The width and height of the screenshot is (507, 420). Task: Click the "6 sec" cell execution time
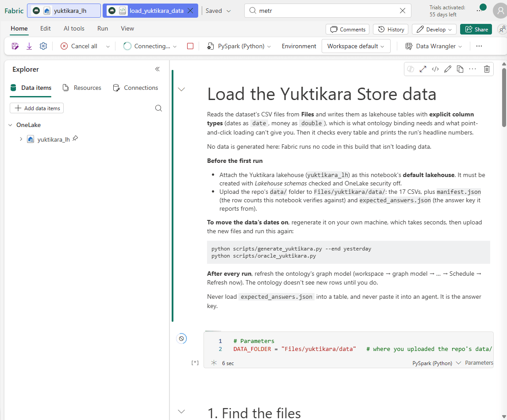[x=228, y=363]
